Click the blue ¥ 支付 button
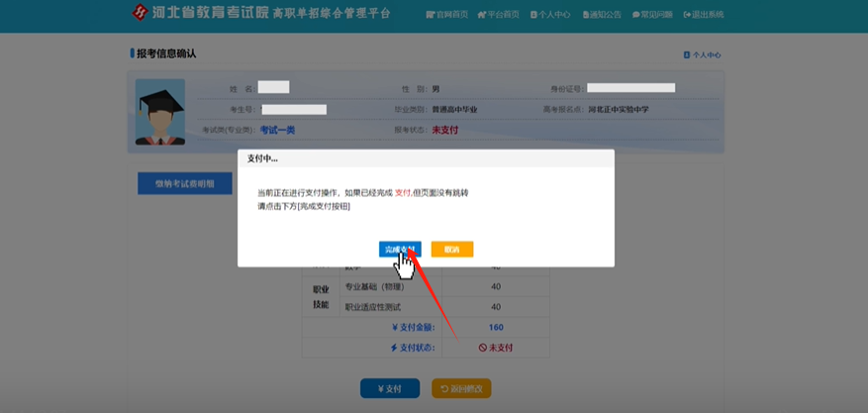 (x=390, y=388)
